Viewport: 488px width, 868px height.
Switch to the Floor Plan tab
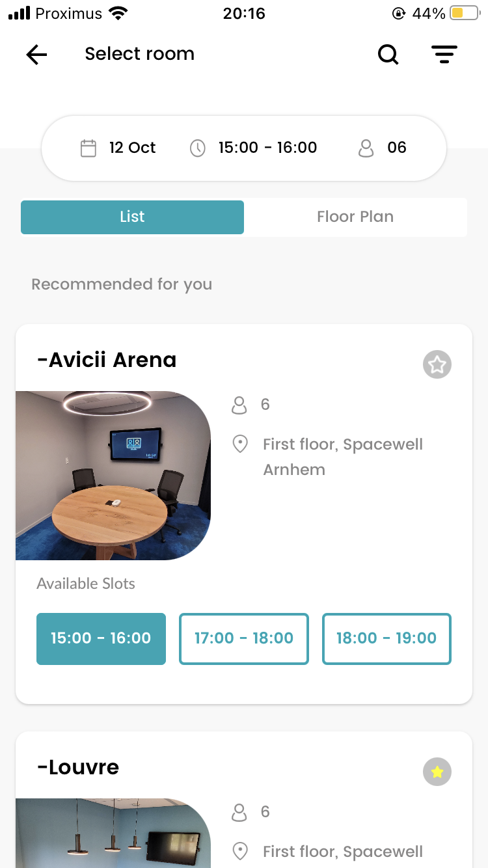[355, 217]
